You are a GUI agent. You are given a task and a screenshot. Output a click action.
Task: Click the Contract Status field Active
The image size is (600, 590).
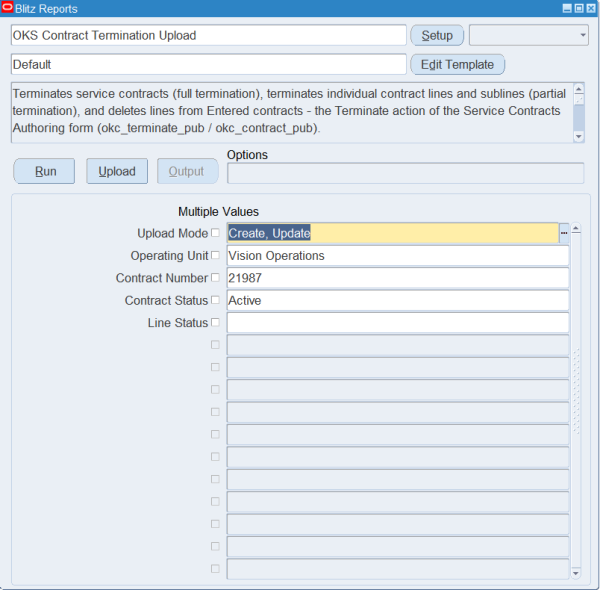[x=398, y=300]
